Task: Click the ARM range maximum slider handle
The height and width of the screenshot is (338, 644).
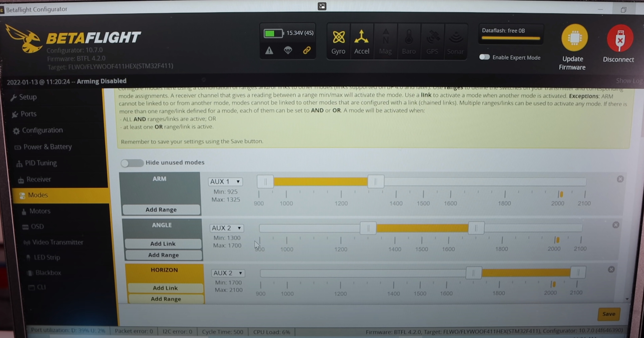Action: pyautogui.click(x=375, y=182)
